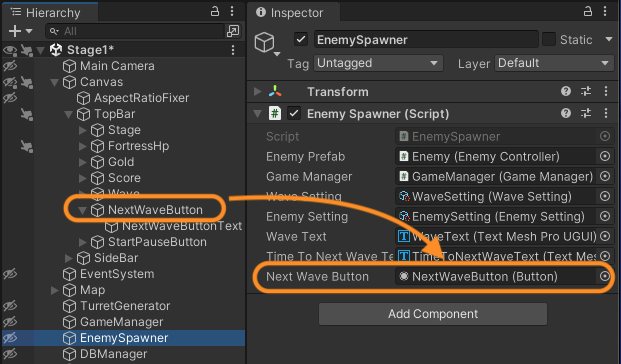Collapse the NextWaveButton object
The height and width of the screenshot is (364, 621).
click(82, 210)
